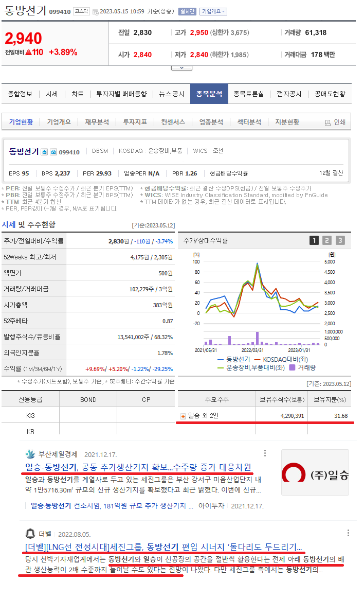
Task: Click the 시세 및 주주현황 section heading
Action: tap(29, 224)
